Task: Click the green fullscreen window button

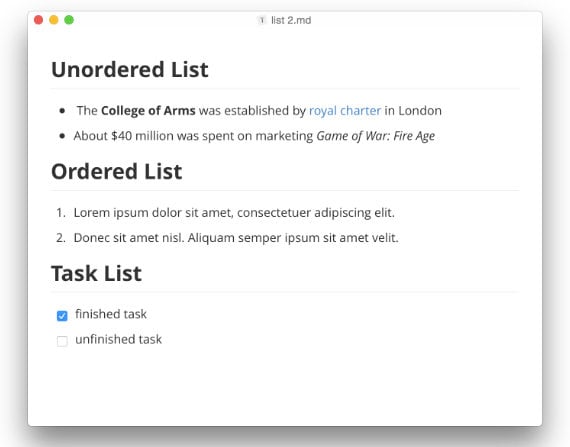Action: [x=69, y=20]
